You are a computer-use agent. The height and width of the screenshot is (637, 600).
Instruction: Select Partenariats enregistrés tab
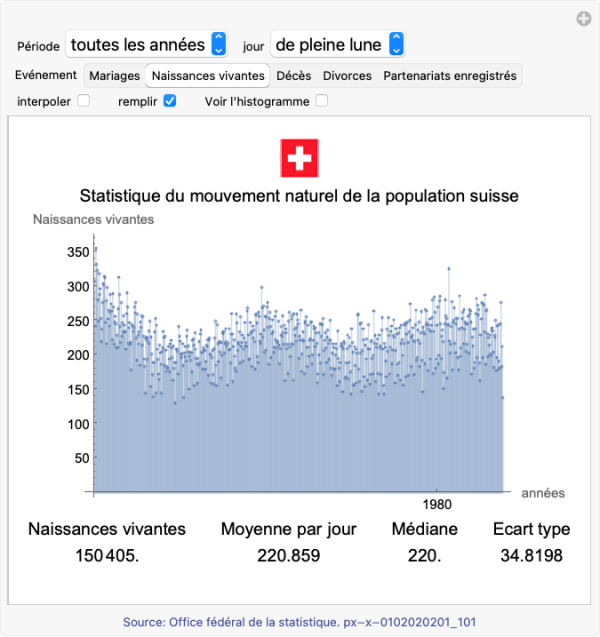(450, 76)
